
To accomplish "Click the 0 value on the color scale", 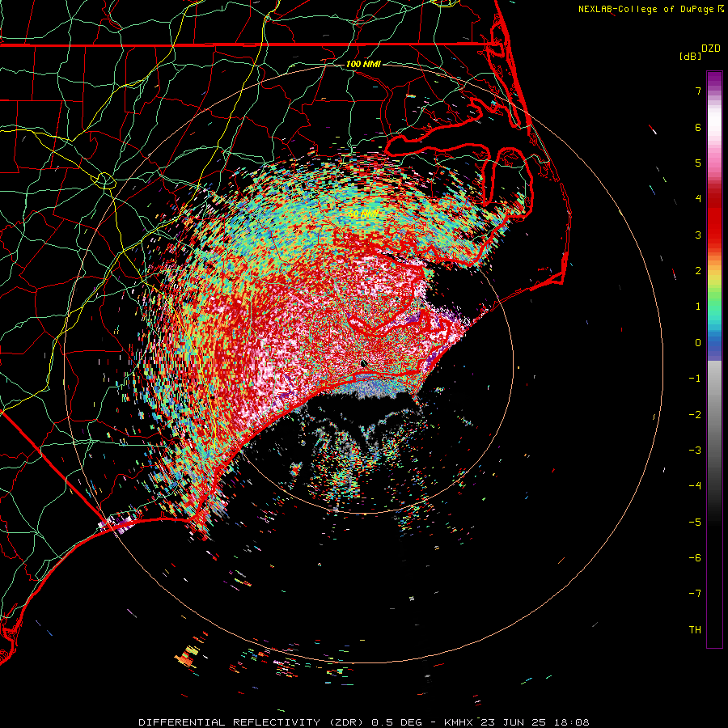I will click(x=698, y=343).
